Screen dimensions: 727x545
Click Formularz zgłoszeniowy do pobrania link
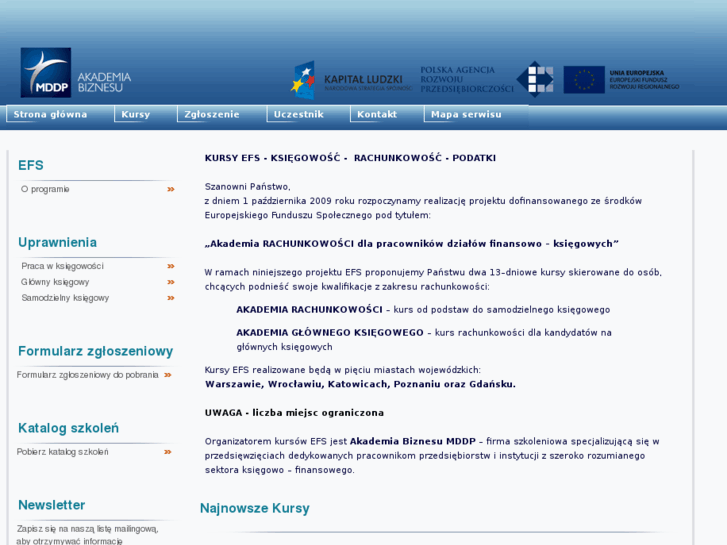coord(88,375)
